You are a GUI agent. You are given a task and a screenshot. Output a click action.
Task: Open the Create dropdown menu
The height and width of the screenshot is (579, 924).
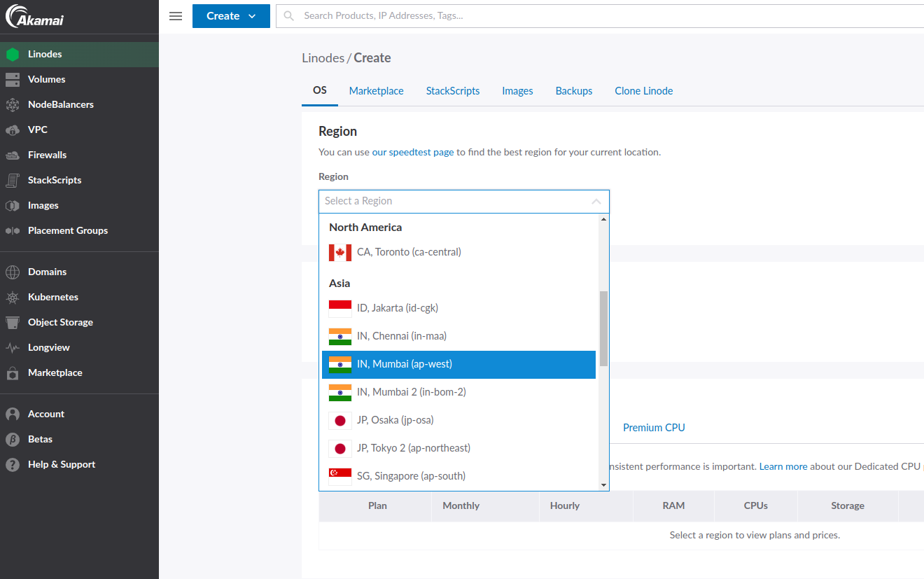click(x=231, y=15)
